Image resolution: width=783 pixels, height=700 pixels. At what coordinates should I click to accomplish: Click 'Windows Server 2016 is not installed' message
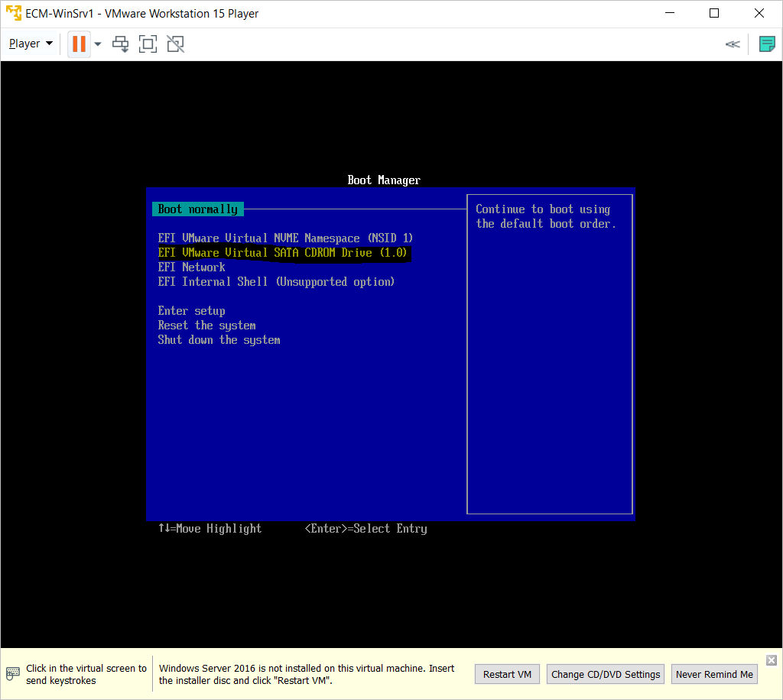(x=307, y=674)
